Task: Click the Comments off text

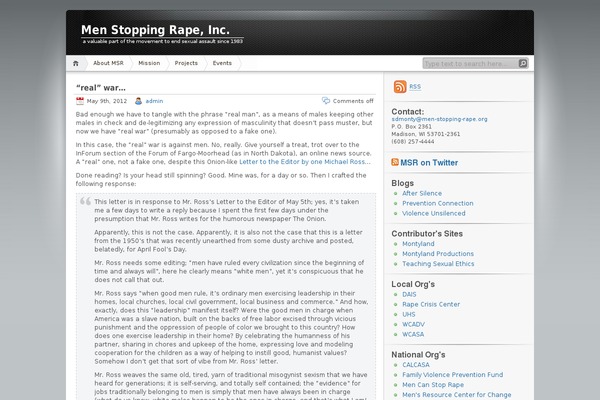Action: 353,101
